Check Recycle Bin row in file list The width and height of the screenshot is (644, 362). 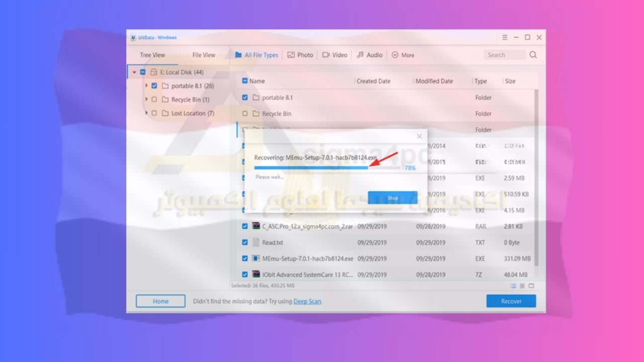point(245,114)
